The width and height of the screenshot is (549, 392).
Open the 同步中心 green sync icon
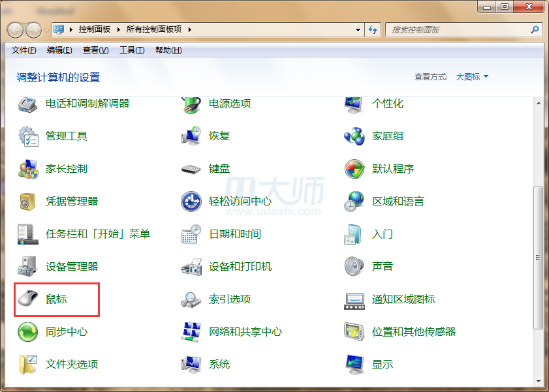(28, 331)
